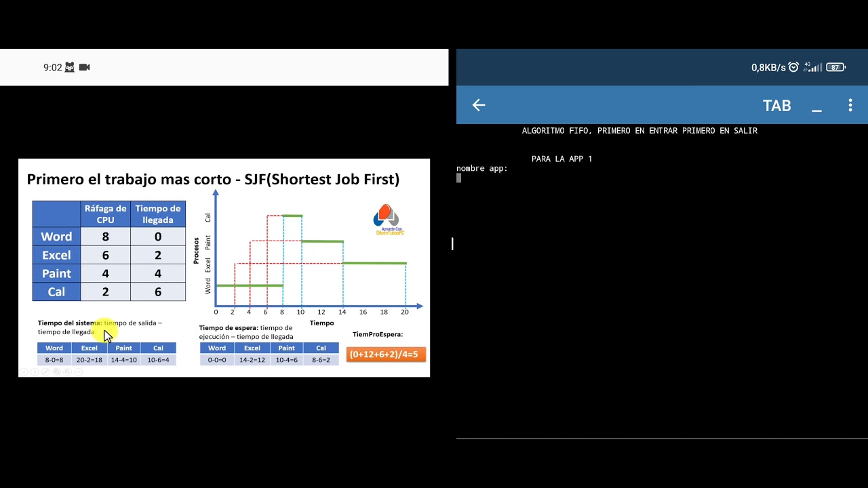Tap the TAB key in the terminal toolbar
Viewport: 868px width, 488px height.
(776, 106)
